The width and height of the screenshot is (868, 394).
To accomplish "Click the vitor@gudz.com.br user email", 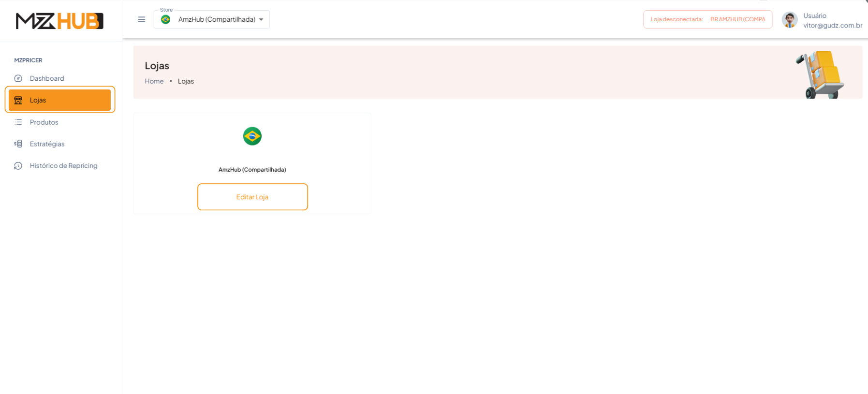I will tap(832, 26).
